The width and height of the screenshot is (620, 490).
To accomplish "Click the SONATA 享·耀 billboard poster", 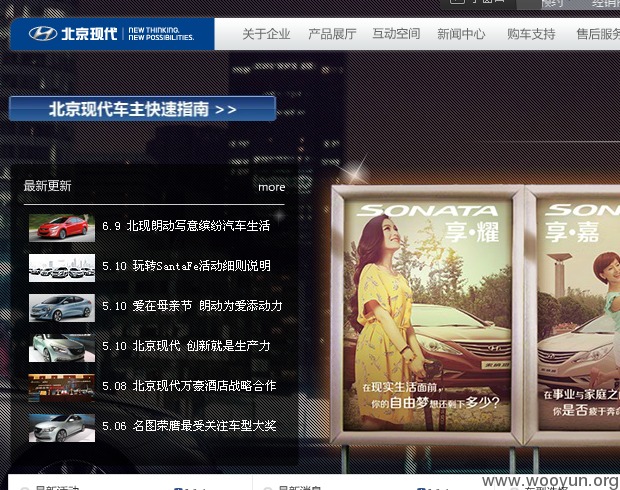I will pyautogui.click(x=427, y=315).
